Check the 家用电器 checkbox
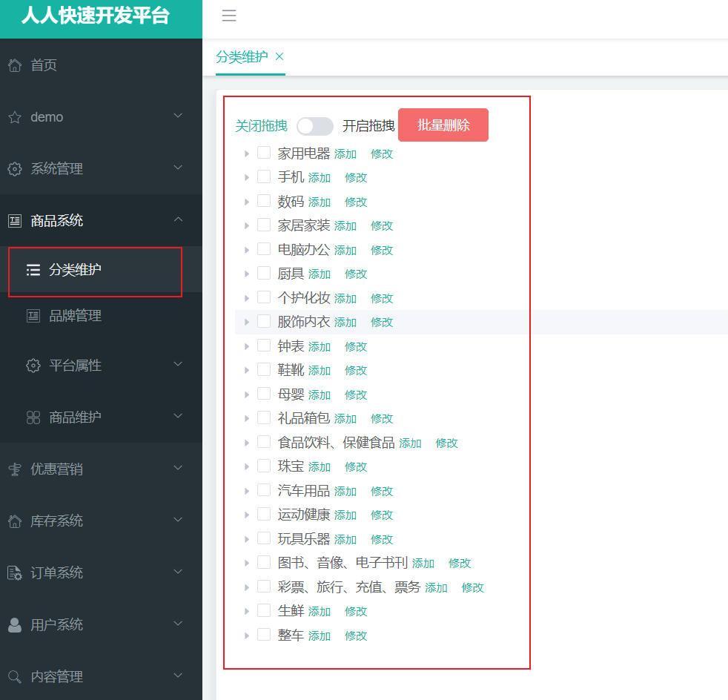Image resolution: width=728 pixels, height=700 pixels. pyautogui.click(x=264, y=153)
